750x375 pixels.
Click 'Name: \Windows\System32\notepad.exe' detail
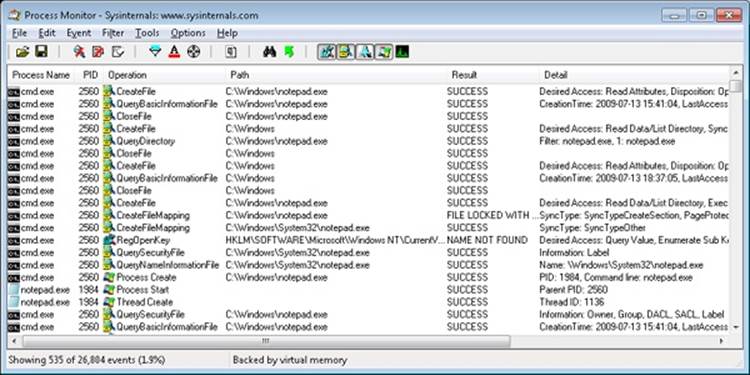pyautogui.click(x=621, y=265)
